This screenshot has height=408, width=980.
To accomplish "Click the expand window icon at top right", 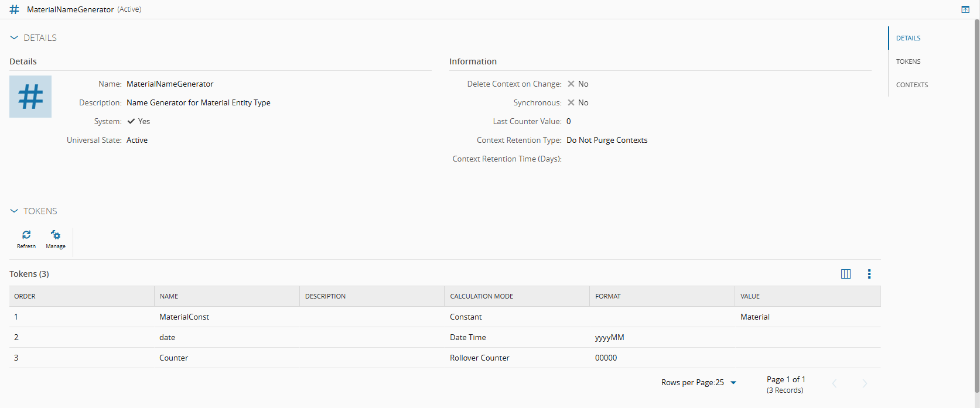I will [965, 9].
